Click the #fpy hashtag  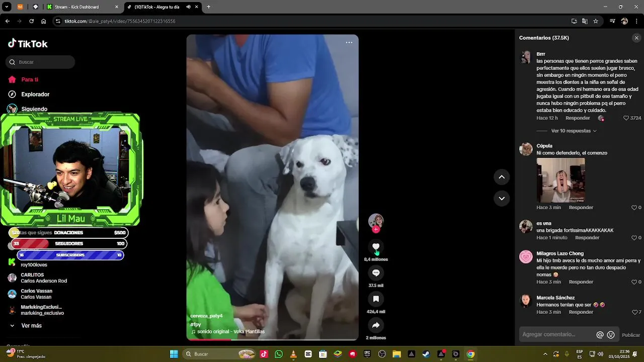195,325
